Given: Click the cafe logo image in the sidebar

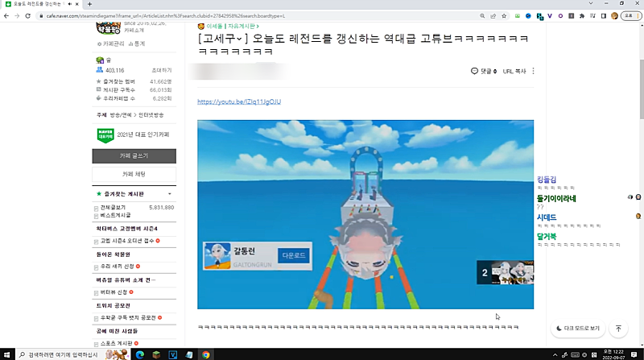Looking at the screenshot, I should click(108, 28).
